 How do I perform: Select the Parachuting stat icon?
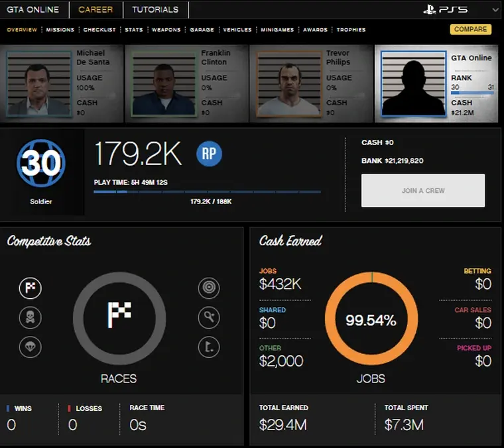click(x=31, y=347)
